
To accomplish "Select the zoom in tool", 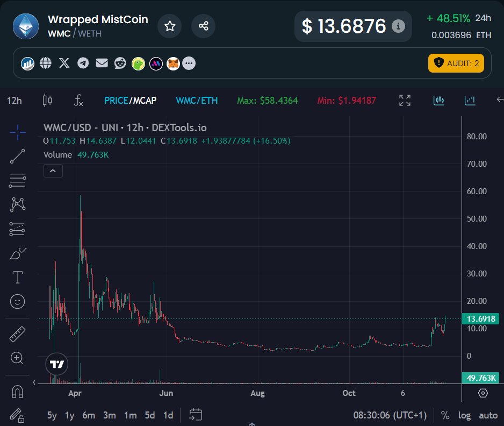I will tap(17, 358).
